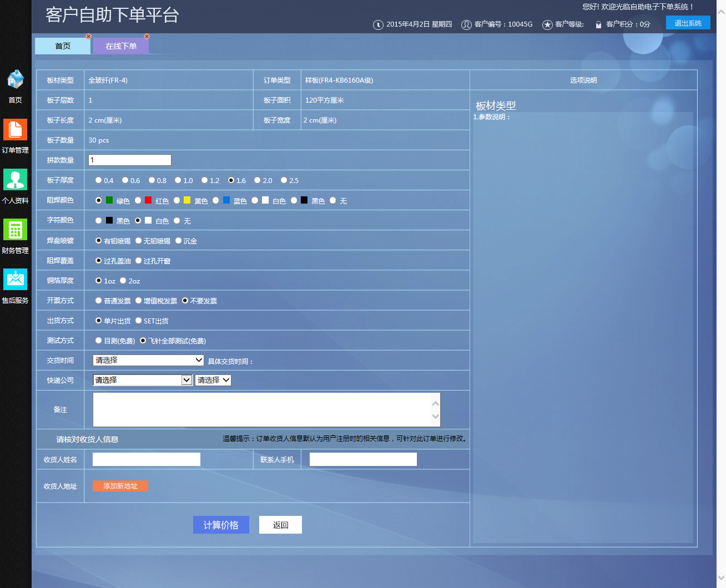Switch to the 在线下单 tab
The width and height of the screenshot is (726, 588).
[x=121, y=46]
